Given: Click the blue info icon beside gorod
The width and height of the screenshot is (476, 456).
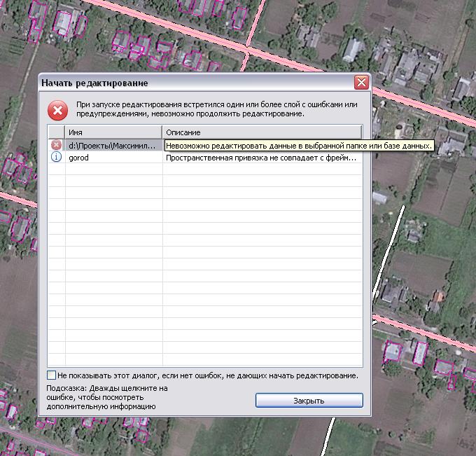Looking at the screenshot, I should click(x=56, y=157).
